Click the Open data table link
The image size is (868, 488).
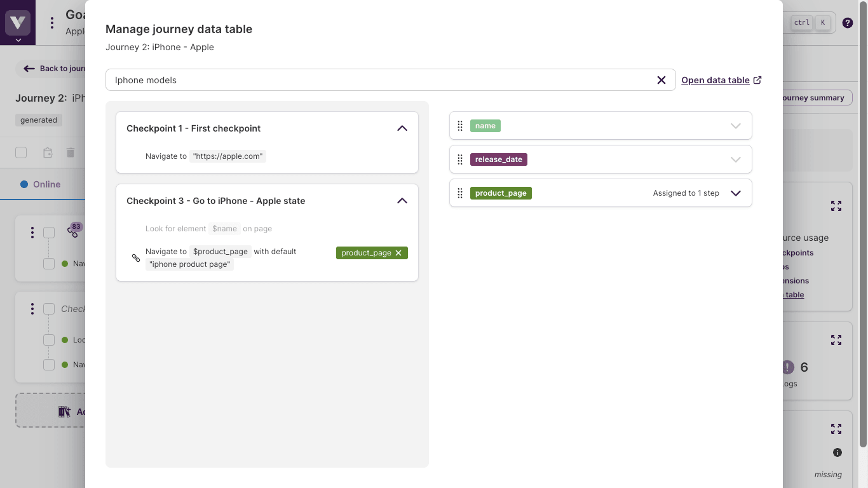pos(715,80)
